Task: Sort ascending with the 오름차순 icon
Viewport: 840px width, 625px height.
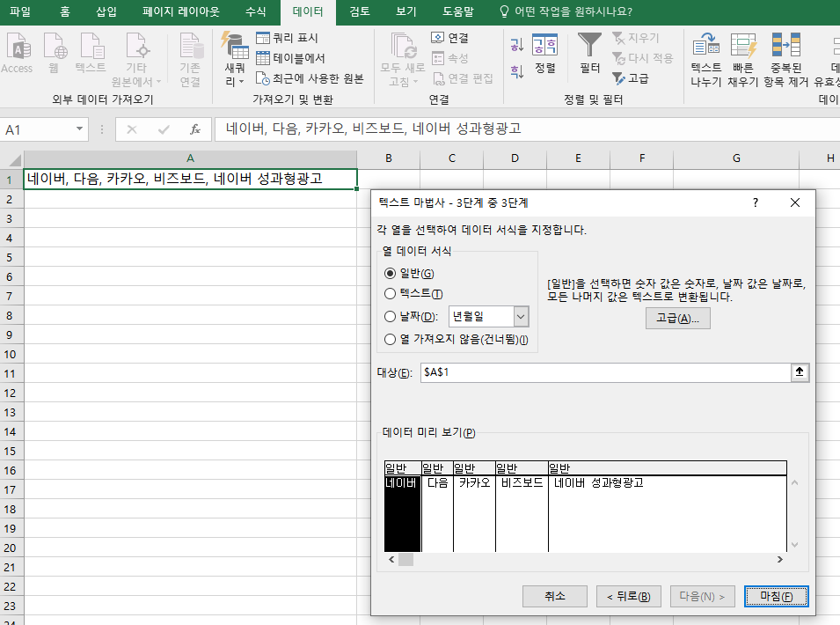Action: (516, 45)
